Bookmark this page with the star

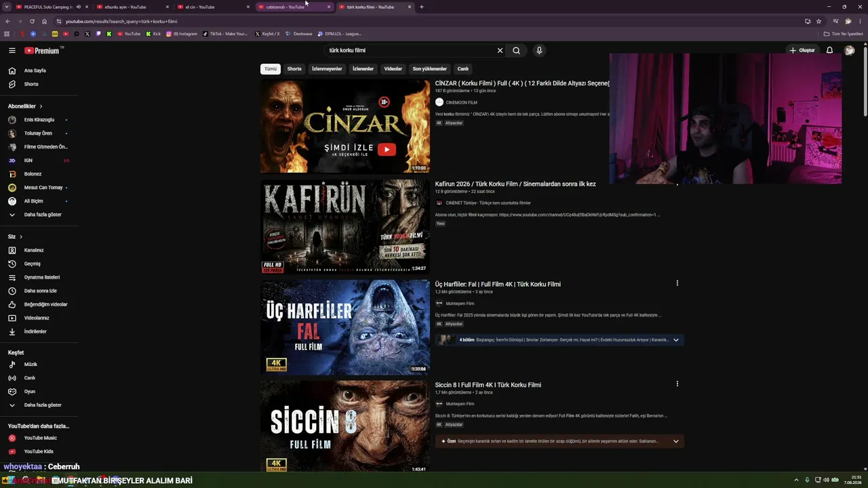(818, 21)
